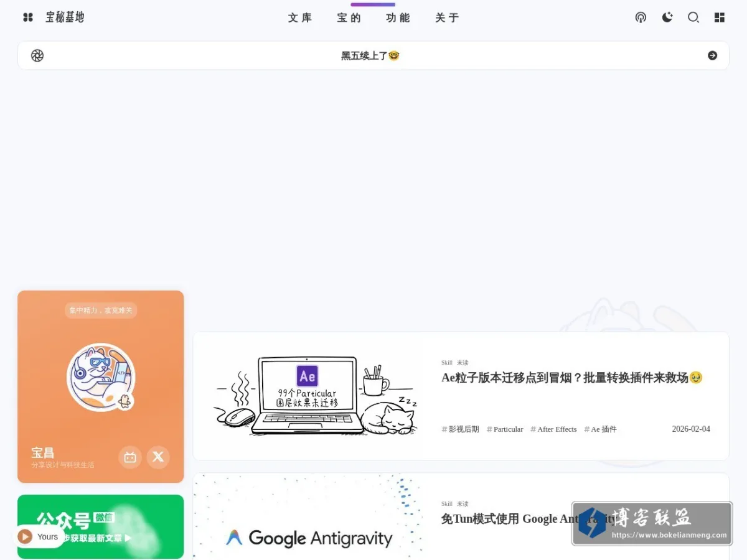Toggle dark mode with the moon icon

pos(667,17)
